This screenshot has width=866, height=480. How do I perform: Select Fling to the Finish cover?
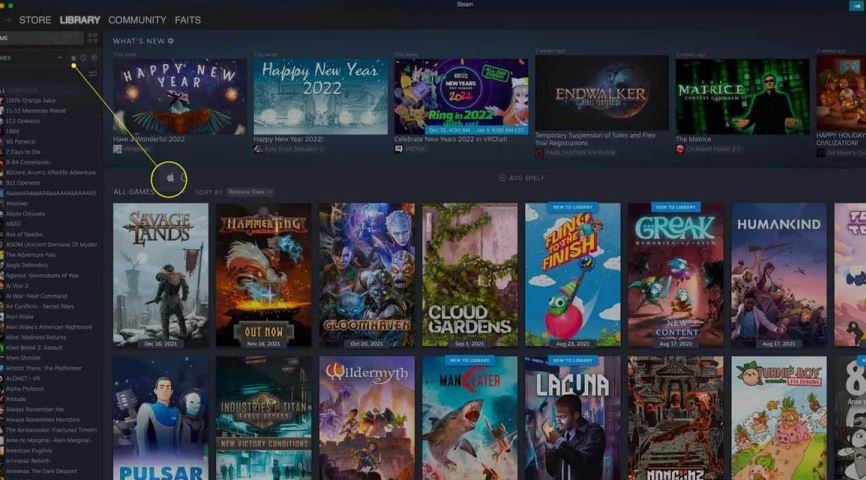click(x=573, y=275)
